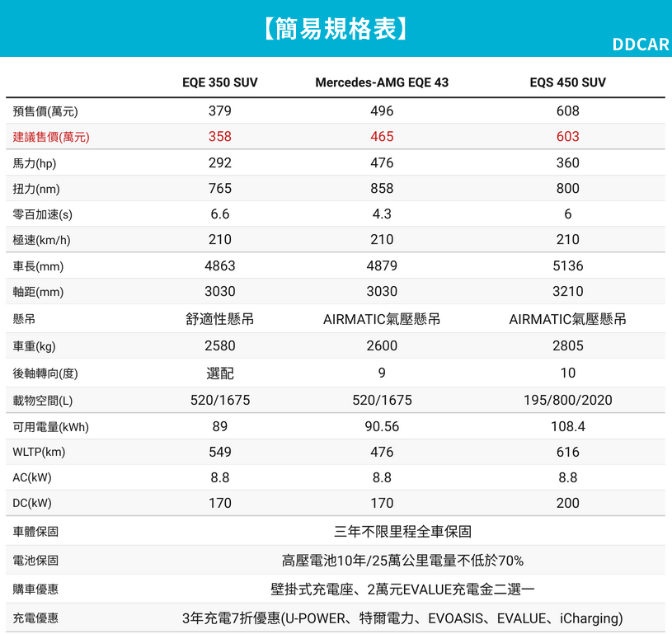Click the 舒適性懸吊 suspension cell
The image size is (672, 634).
pyautogui.click(x=220, y=319)
